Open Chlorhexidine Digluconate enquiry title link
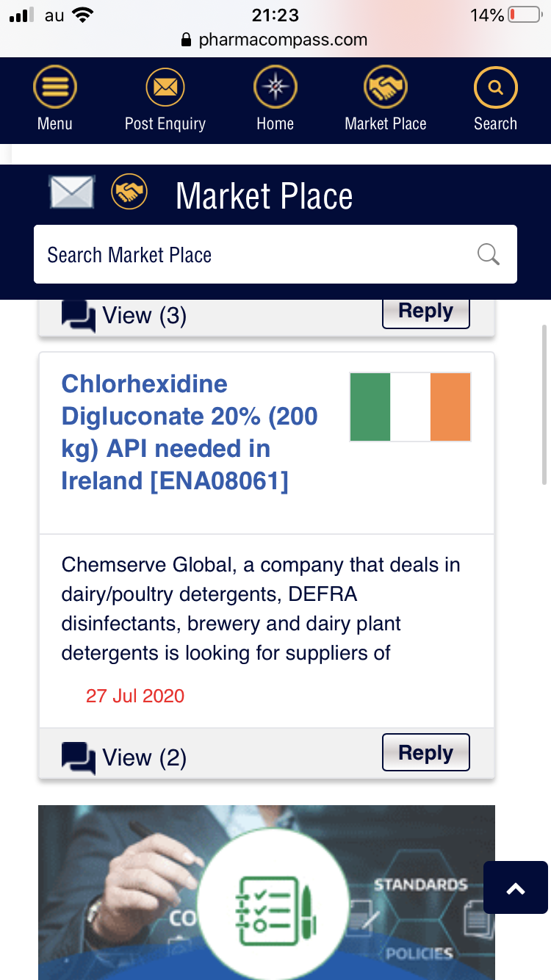The width and height of the screenshot is (551, 980). pos(190,432)
